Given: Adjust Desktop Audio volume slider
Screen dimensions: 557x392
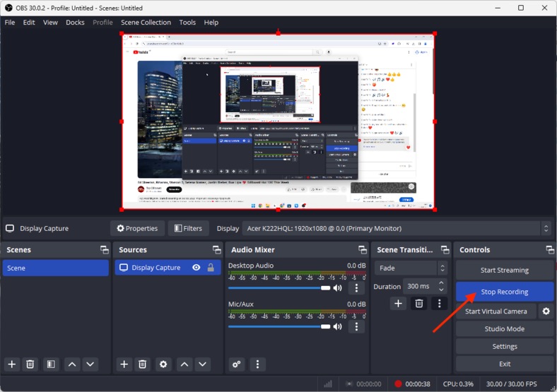Looking at the screenshot, I should [x=279, y=288].
